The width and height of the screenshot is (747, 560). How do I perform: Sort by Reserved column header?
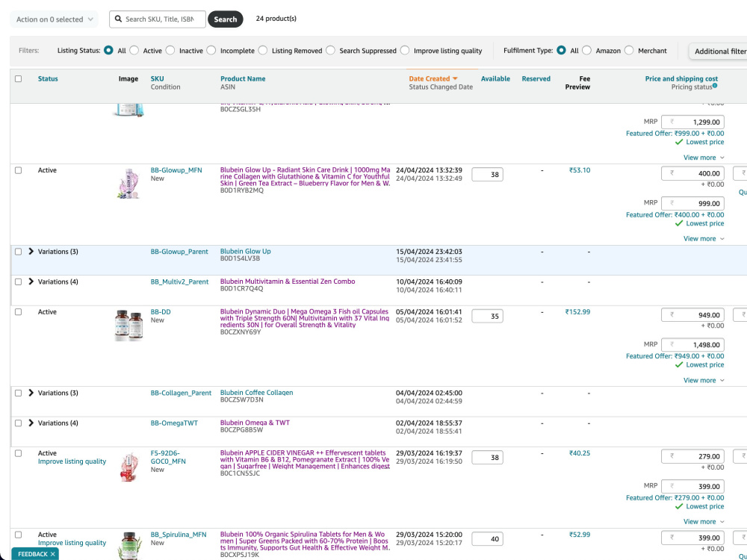click(x=536, y=78)
